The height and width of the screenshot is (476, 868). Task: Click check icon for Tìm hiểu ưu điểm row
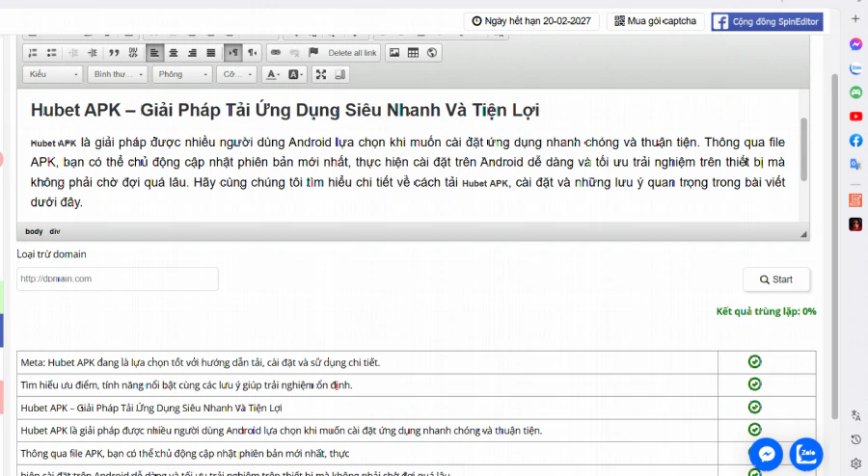point(754,384)
